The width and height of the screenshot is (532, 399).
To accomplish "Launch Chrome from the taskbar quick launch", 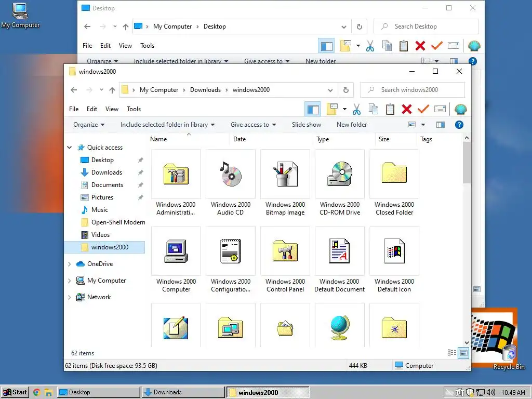I will [37, 393].
